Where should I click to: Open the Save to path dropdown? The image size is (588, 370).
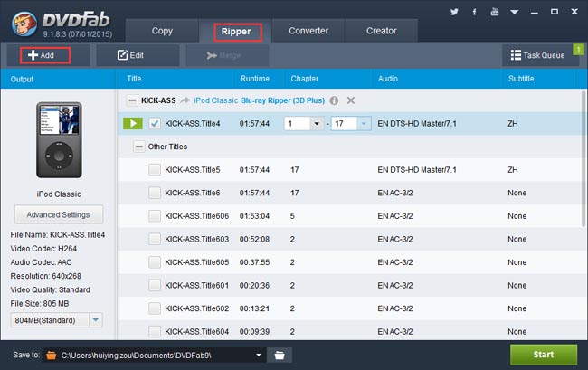(x=259, y=355)
